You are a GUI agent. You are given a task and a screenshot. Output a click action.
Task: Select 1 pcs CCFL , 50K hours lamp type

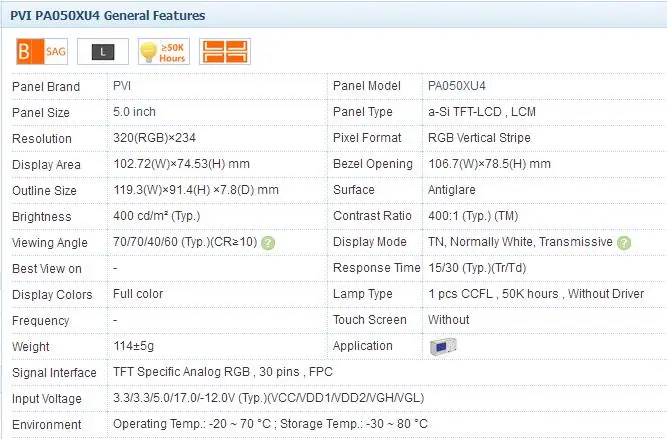pyautogui.click(x=536, y=294)
